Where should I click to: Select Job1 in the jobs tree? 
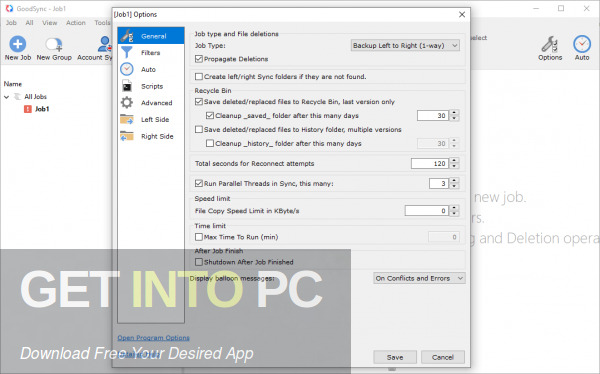42,109
